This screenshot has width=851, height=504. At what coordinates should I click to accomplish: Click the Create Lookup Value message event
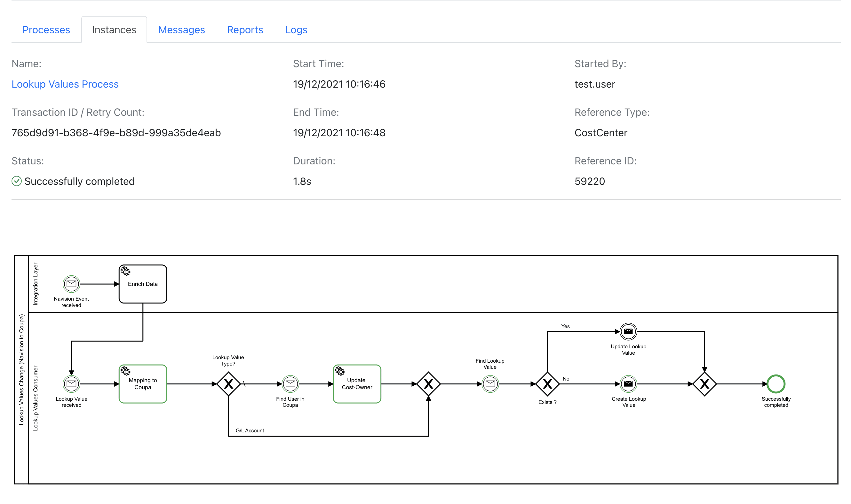(x=628, y=384)
